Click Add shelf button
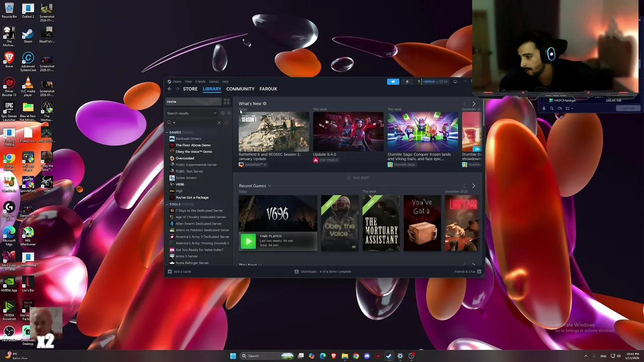Image resolution: width=644 pixels, height=362 pixels. point(357,177)
